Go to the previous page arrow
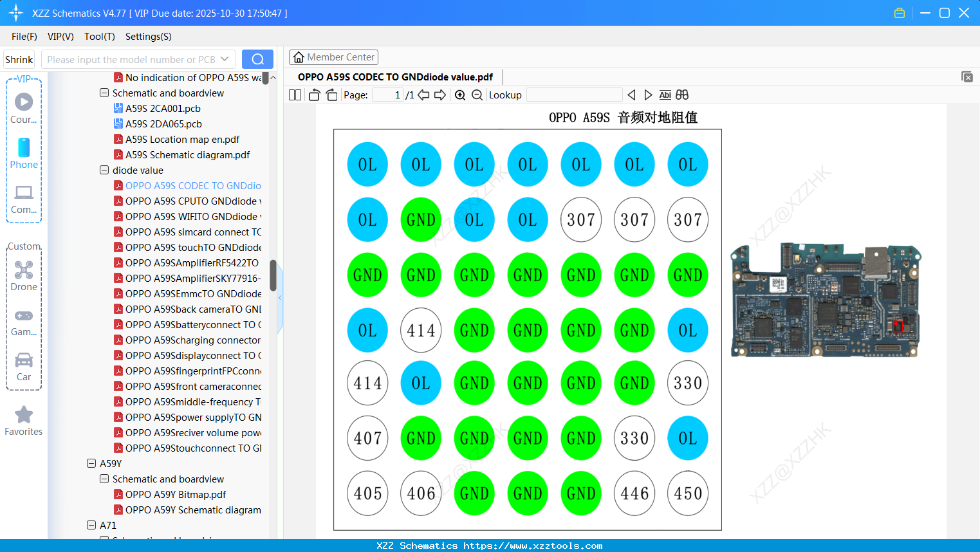The height and width of the screenshot is (552, 980). (423, 95)
